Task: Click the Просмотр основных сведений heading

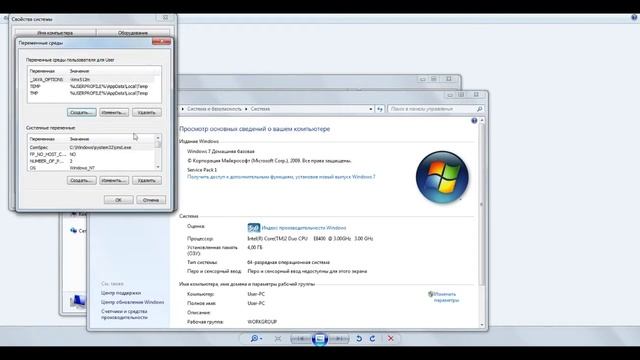Action: click(254, 129)
